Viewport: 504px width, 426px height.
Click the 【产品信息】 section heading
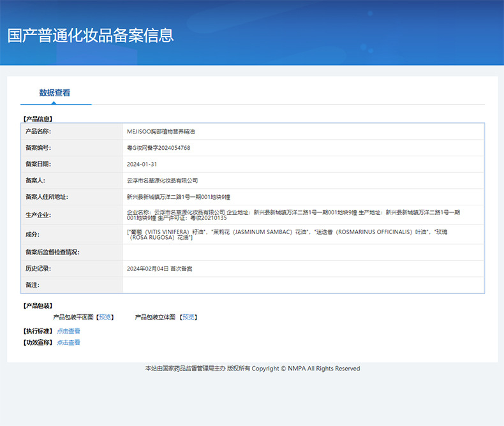(38, 119)
